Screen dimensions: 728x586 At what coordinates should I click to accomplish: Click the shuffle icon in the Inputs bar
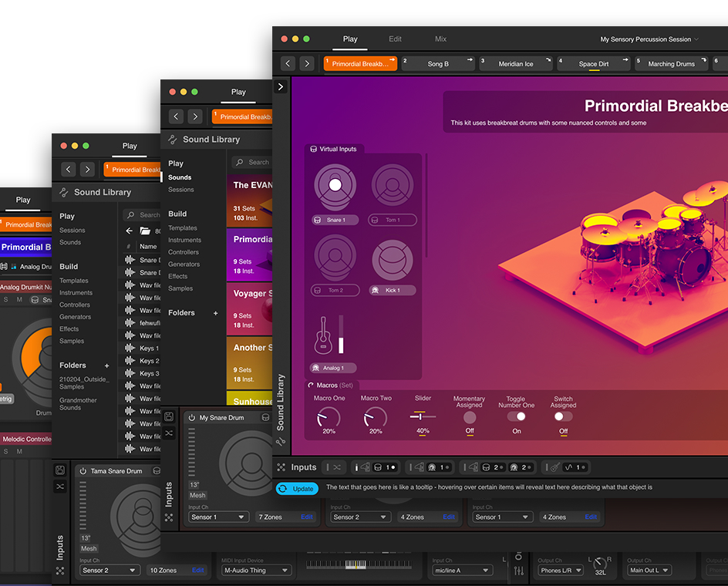coord(337,467)
